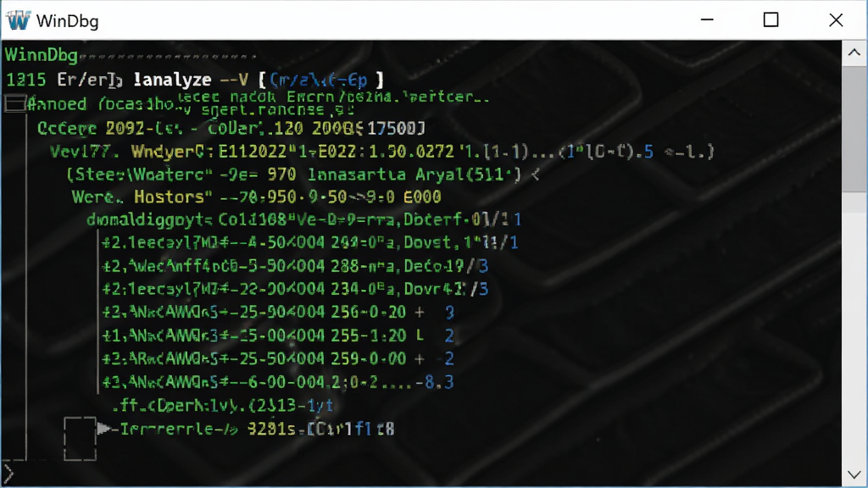This screenshot has width=868, height=488.
Task: Select the row containing '259-0-00 +'
Action: coord(278,358)
